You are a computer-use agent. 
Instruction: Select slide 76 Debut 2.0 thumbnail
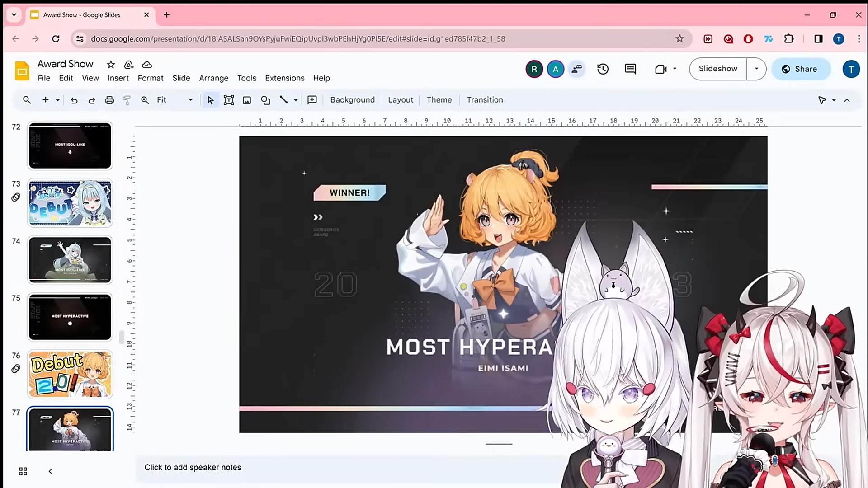70,374
